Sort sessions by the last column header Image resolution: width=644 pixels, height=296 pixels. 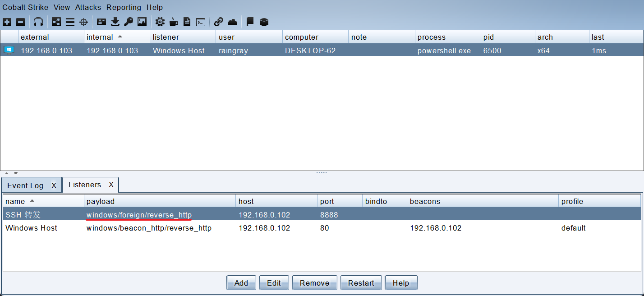point(616,37)
